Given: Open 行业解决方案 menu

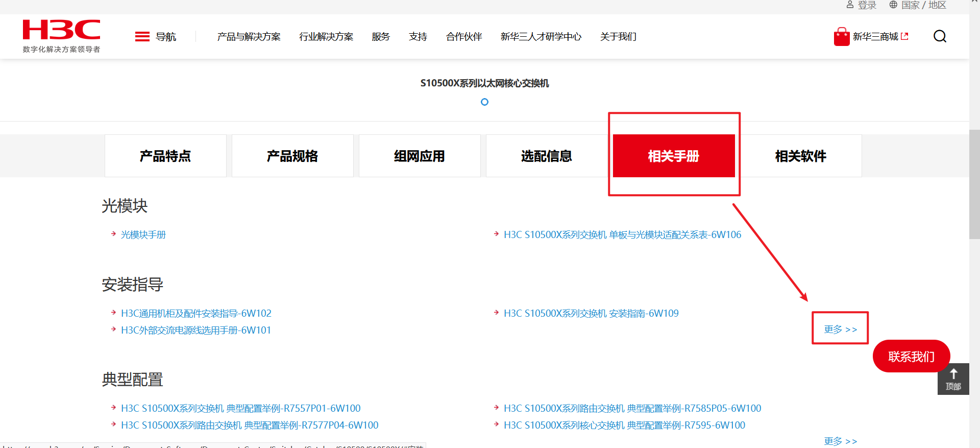Looking at the screenshot, I should click(326, 37).
